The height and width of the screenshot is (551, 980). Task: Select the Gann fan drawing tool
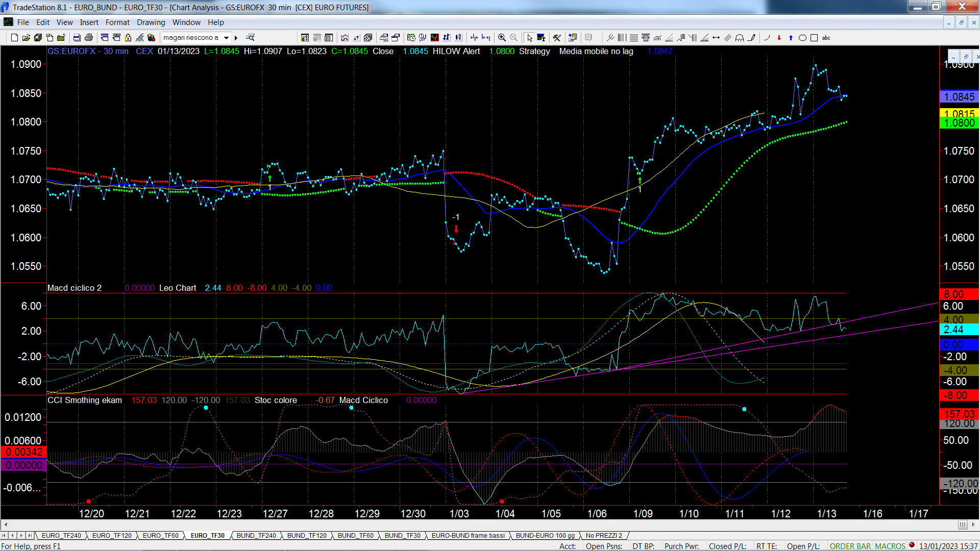[704, 38]
